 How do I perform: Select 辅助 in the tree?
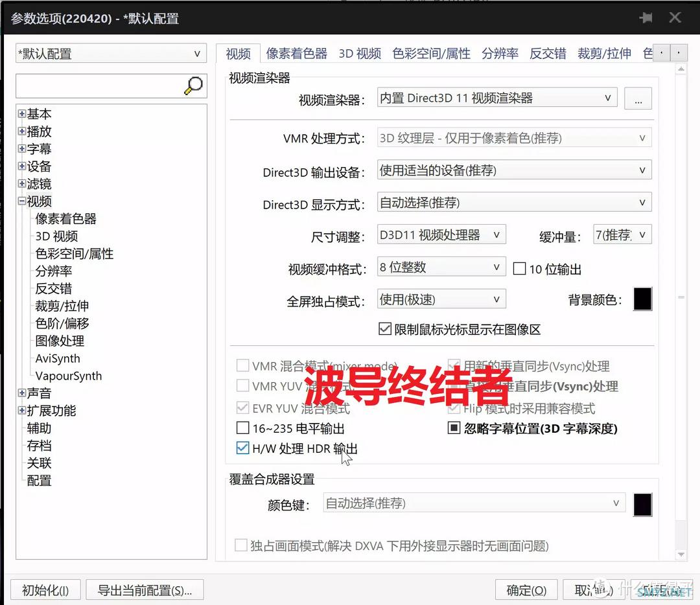click(x=39, y=428)
